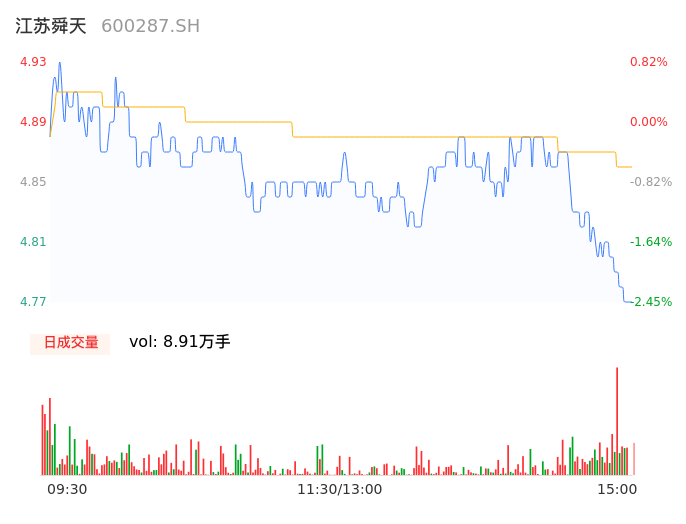Select the 0.82% change label
Screen dimensions: 686x524
pyautogui.click(x=648, y=62)
